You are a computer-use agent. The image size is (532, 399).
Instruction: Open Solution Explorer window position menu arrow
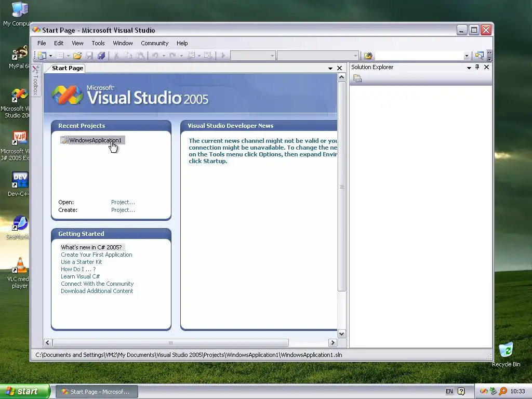point(469,68)
